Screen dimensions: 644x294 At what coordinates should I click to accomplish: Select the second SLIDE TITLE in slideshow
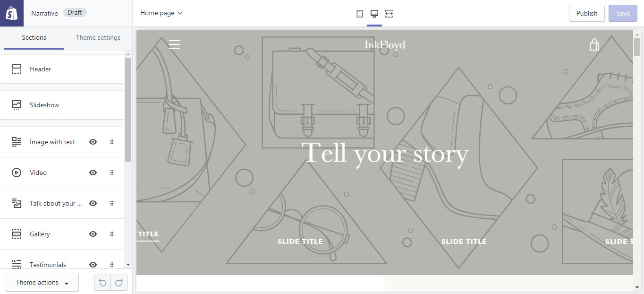tap(300, 242)
